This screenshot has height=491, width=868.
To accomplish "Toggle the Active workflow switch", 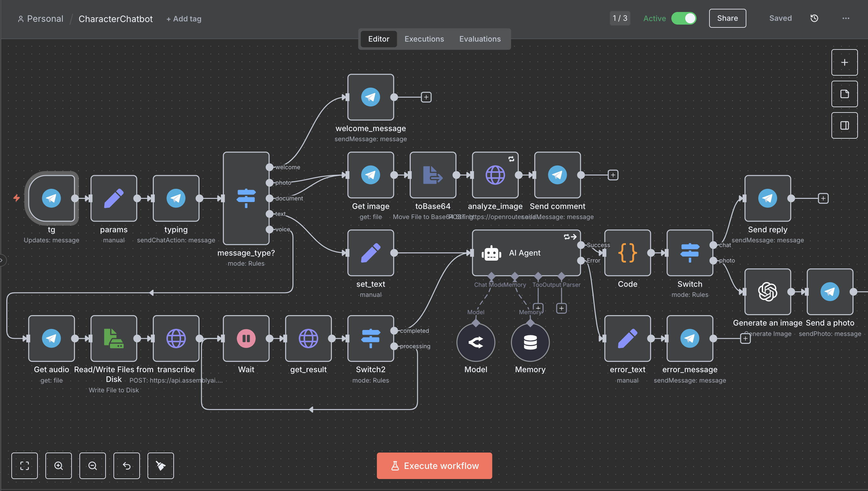I will tap(683, 18).
